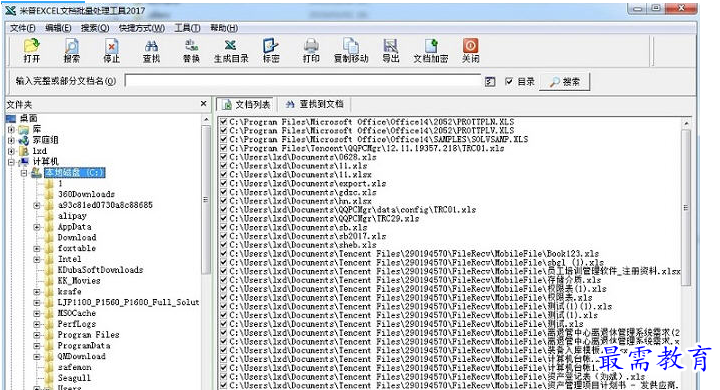Select the 11.xlsx file row
Image resolution: width=720 pixels, height=390 pixels.
301,175
